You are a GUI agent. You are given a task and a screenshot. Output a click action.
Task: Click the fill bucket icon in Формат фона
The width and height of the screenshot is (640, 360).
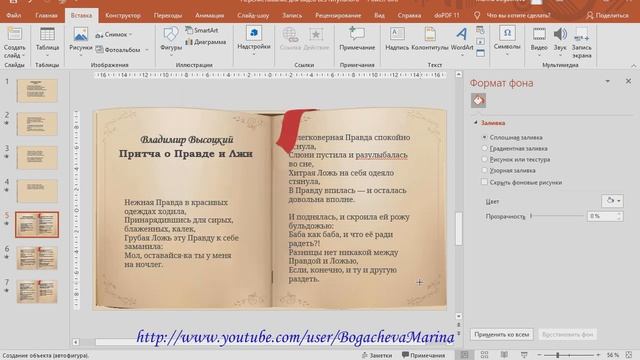(478, 100)
